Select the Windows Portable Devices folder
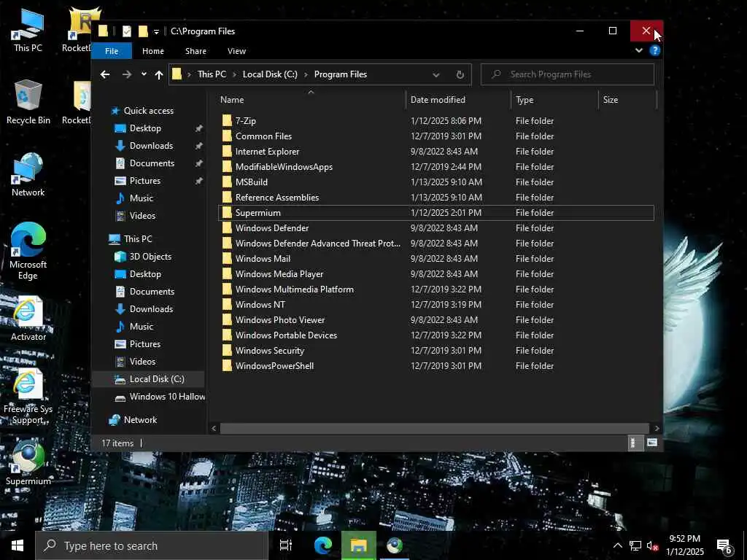Viewport: 747px width, 560px height. coord(436,335)
